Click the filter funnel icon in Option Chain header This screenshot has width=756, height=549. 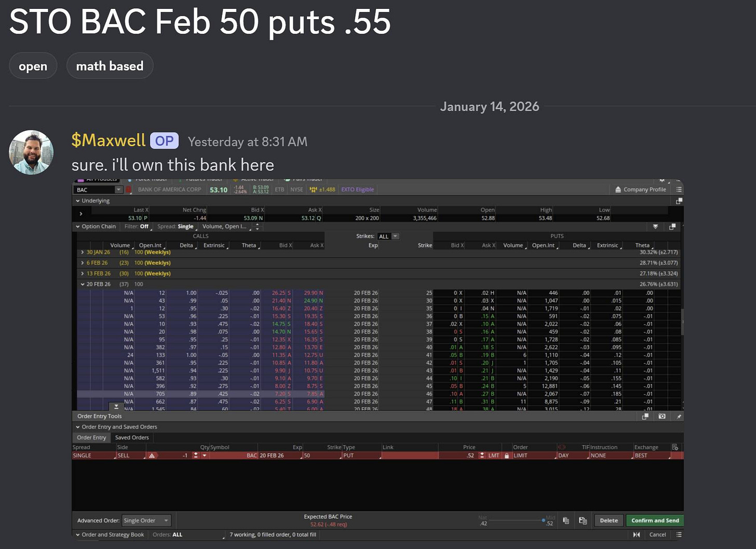coord(655,226)
